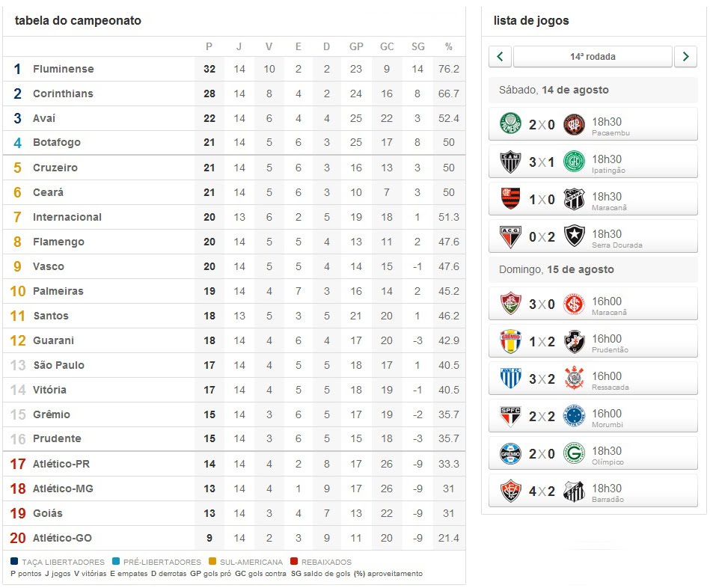Image resolution: width=710 pixels, height=588 pixels.
Task: Open the 14ª rodada selector
Action: (593, 56)
